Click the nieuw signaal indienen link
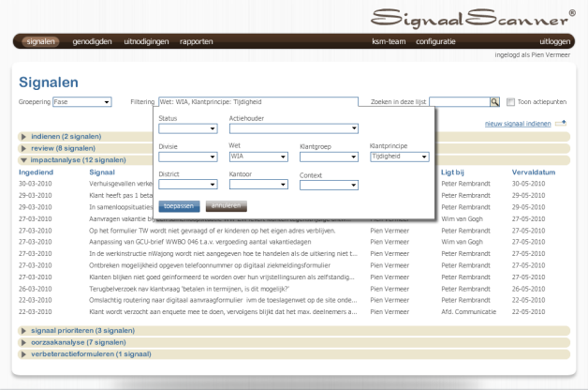 [x=518, y=124]
